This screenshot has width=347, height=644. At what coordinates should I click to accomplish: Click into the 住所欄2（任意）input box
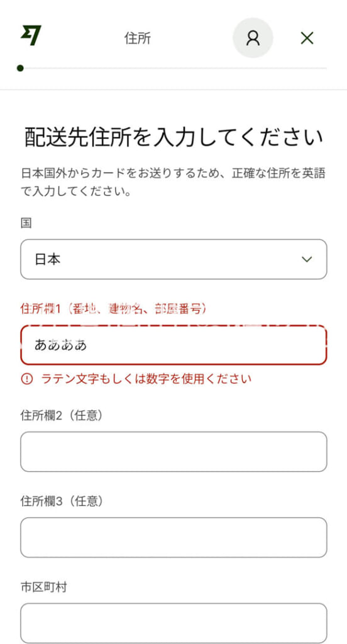point(173,452)
